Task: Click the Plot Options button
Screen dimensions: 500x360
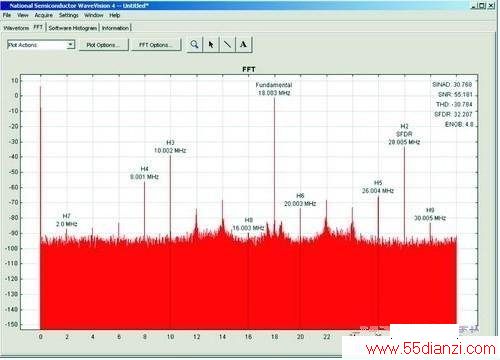Action: click(x=103, y=45)
